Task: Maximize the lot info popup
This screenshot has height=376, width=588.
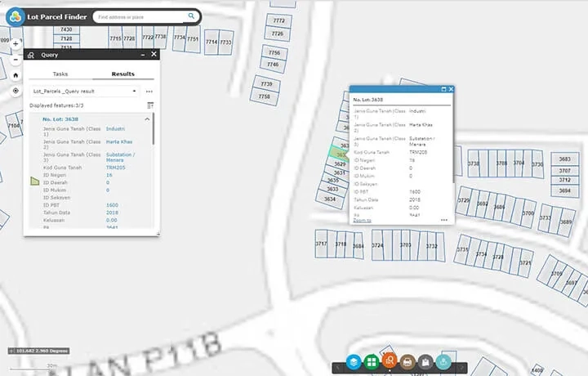Action: [443, 89]
